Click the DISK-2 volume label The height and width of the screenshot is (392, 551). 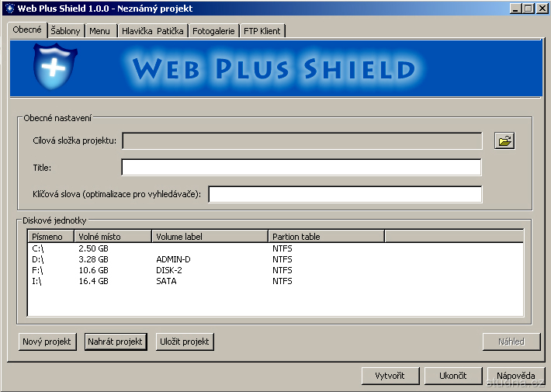tap(169, 270)
